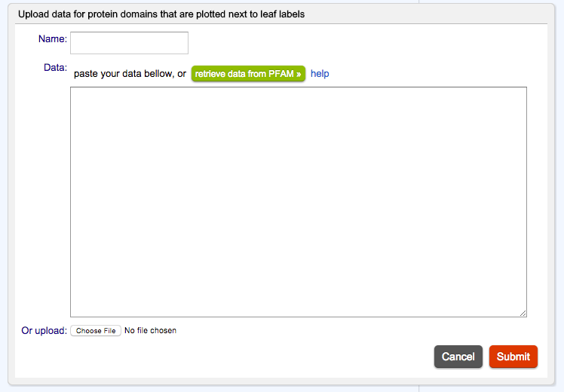Click the paste your data bellow text
Viewport: 564px width, 392px height.
coord(130,74)
